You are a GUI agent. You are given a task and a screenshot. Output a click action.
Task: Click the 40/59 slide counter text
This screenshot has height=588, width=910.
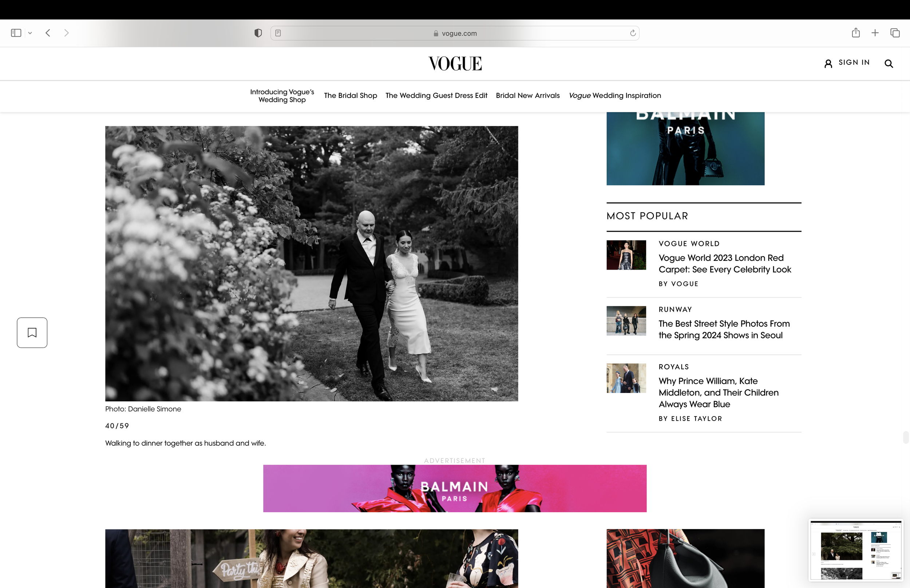(x=117, y=426)
